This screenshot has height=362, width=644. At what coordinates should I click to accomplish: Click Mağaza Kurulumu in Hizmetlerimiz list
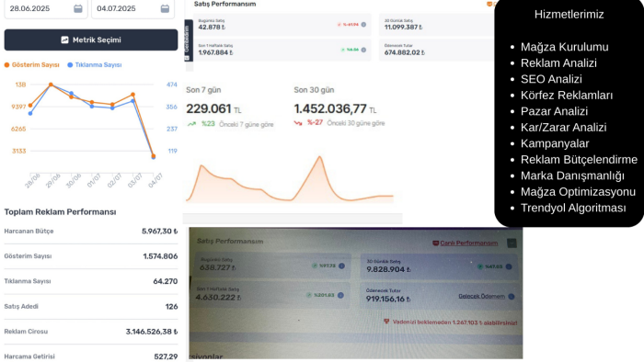[564, 47]
